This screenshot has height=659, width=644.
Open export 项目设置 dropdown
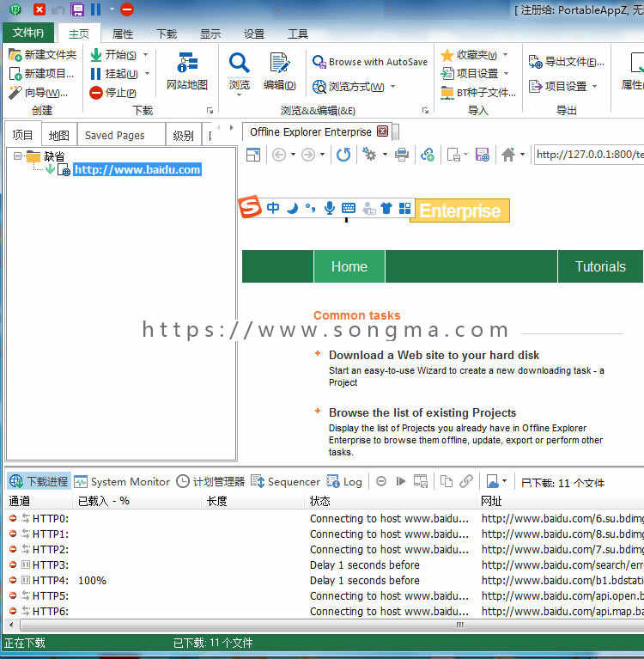[x=594, y=87]
